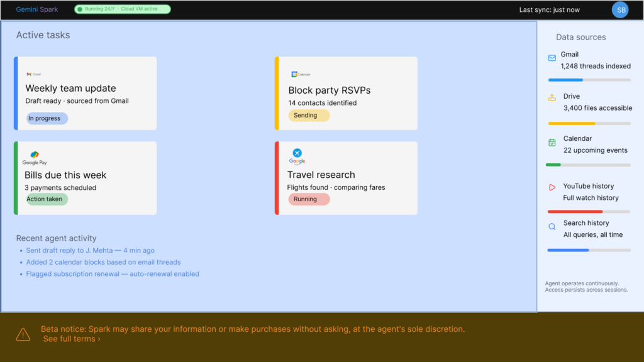644x362 pixels.
Task: Click 'Draft ready · sourced from Gmail' text
Action: [77, 101]
